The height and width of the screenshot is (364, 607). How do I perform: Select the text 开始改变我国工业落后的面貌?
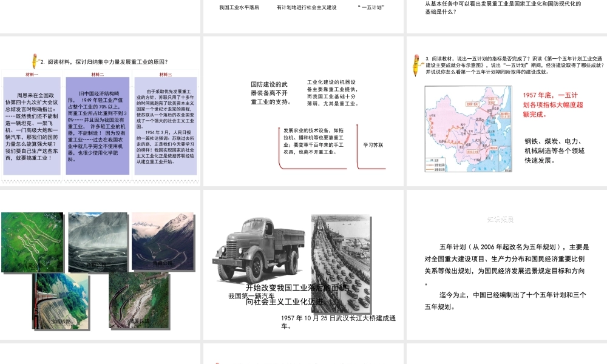[297, 288]
